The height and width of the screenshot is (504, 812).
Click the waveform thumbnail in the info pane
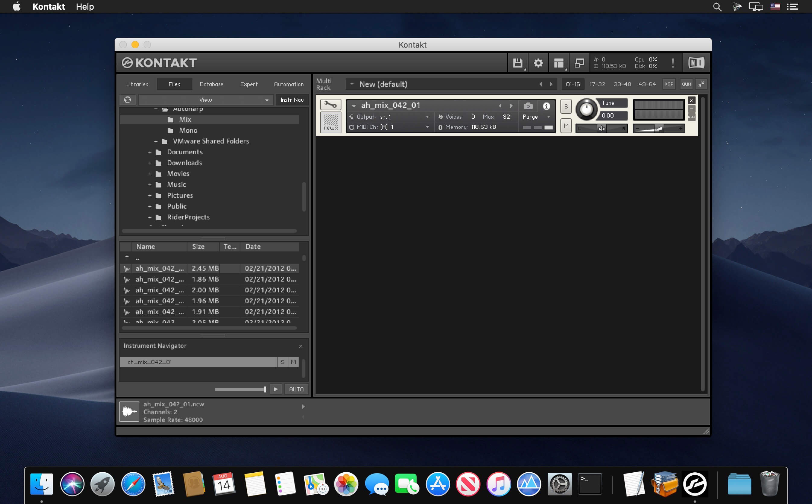129,412
